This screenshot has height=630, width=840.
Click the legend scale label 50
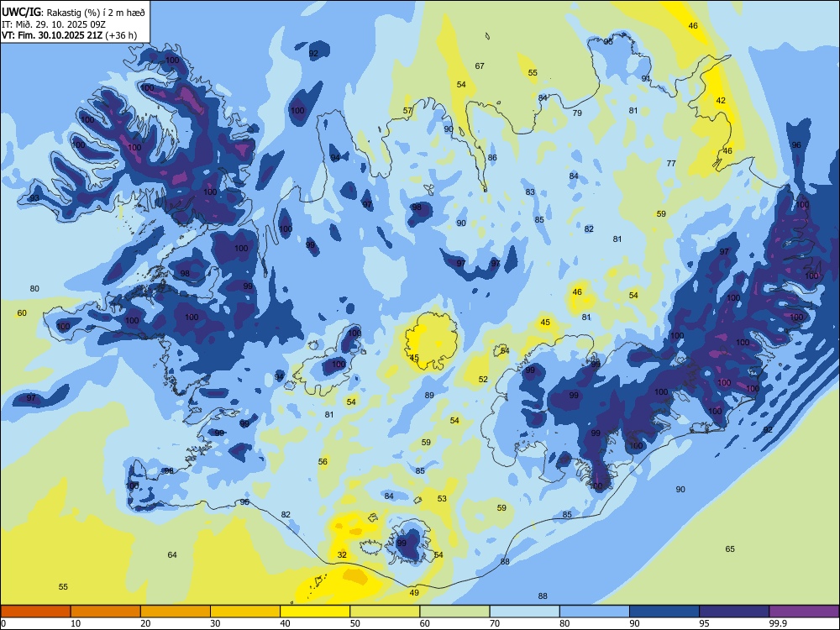(355, 623)
